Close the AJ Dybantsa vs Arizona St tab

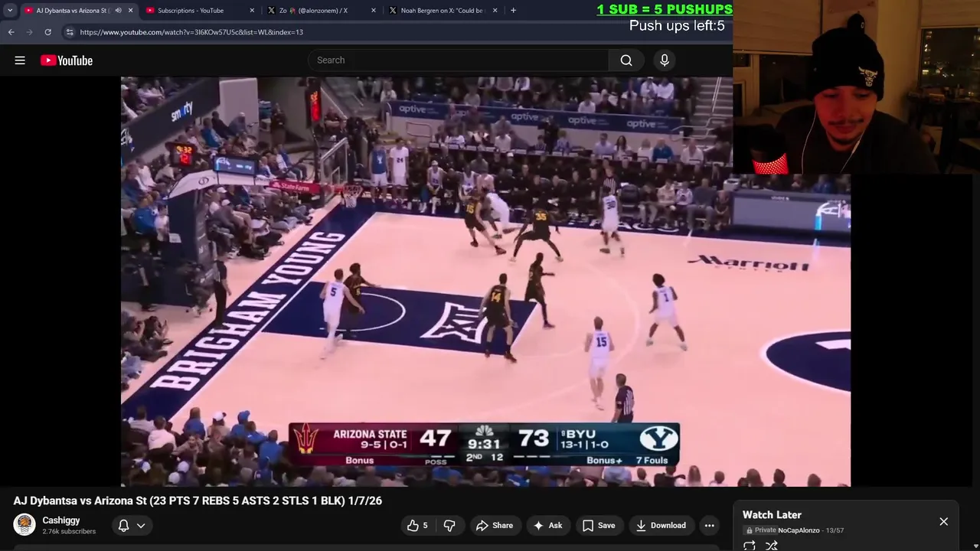(130, 11)
